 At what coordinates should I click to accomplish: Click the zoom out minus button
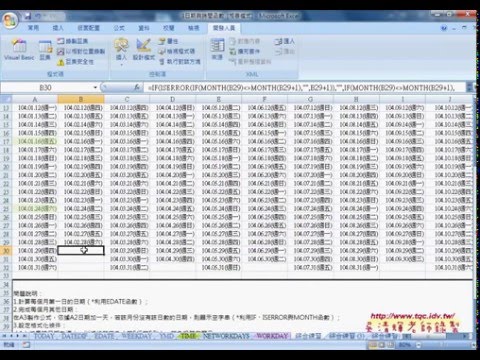click(x=418, y=345)
